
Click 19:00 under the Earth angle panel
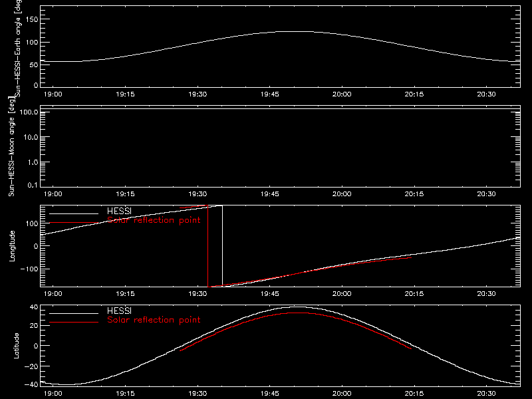pyautogui.click(x=53, y=94)
